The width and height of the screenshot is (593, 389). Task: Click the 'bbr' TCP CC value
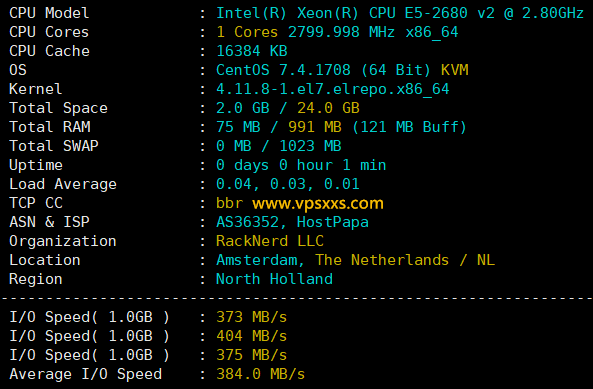tap(229, 203)
